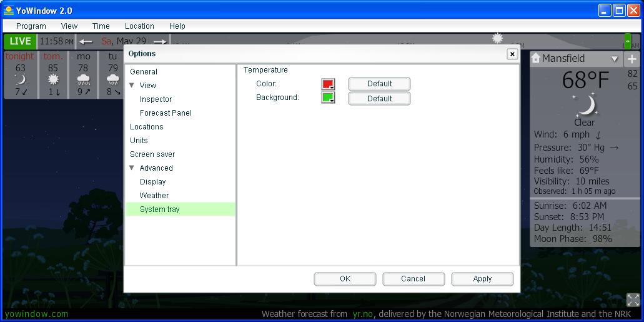The width and height of the screenshot is (644, 322).
Task: Go to next day with right arrow
Action: point(160,41)
